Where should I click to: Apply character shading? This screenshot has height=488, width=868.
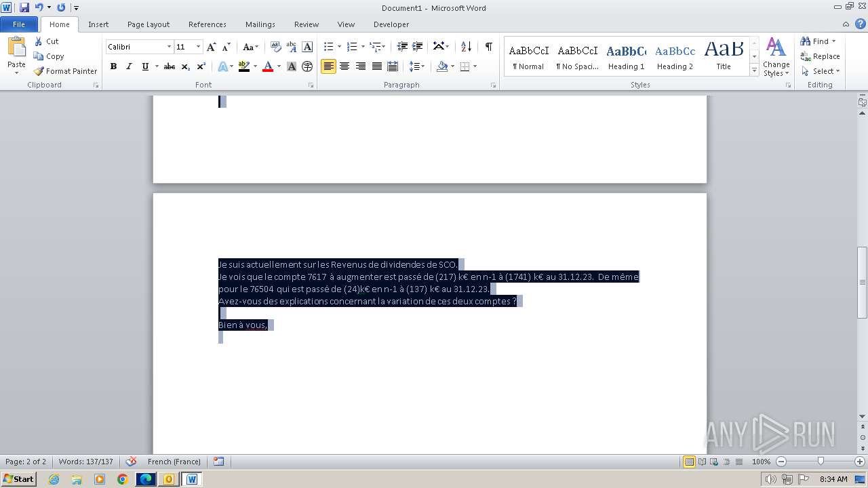pyautogui.click(x=292, y=66)
